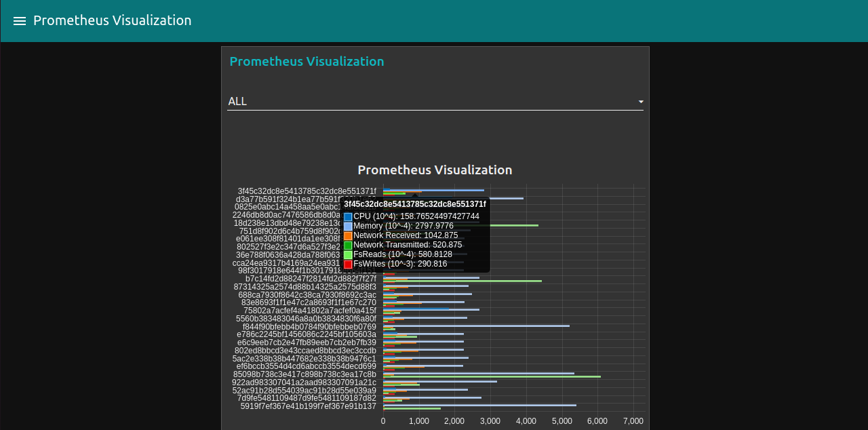This screenshot has height=430, width=868.
Task: Click the light green FsReads swatch
Action: pos(348,254)
